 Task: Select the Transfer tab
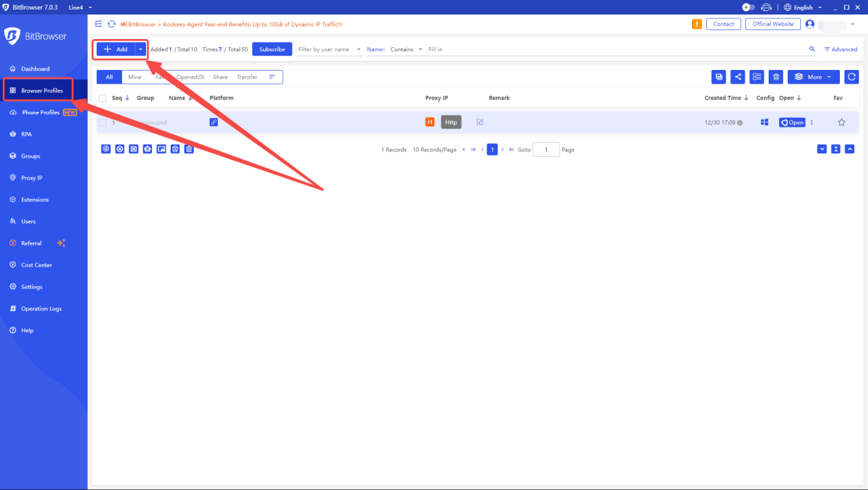point(247,77)
